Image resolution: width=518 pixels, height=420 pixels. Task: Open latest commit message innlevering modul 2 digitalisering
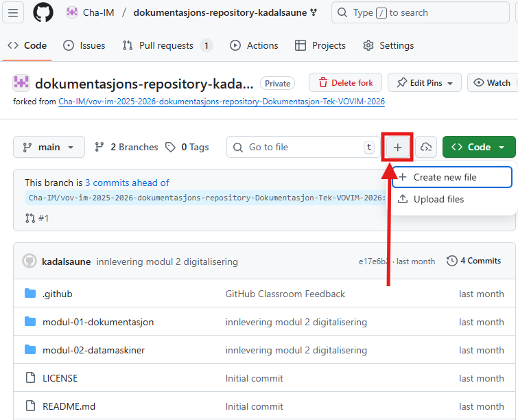(167, 261)
